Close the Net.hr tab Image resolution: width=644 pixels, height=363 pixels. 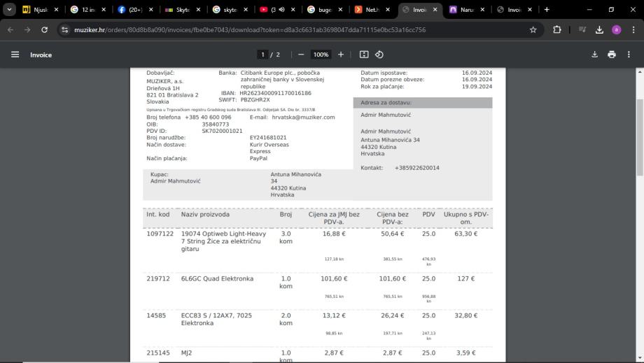pyautogui.click(x=388, y=9)
